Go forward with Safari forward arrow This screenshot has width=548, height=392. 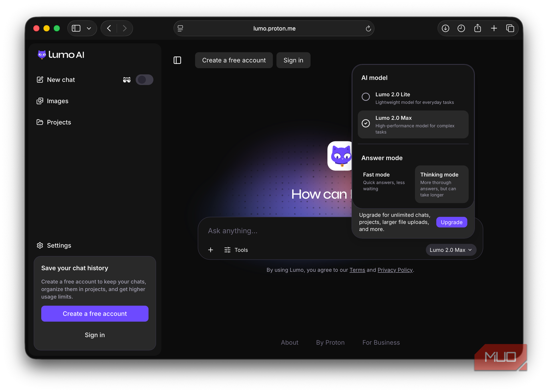tap(125, 28)
